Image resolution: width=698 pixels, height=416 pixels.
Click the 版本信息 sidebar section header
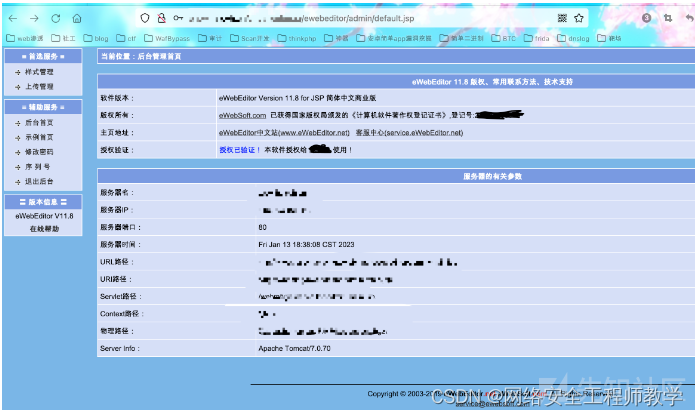tap(43, 202)
